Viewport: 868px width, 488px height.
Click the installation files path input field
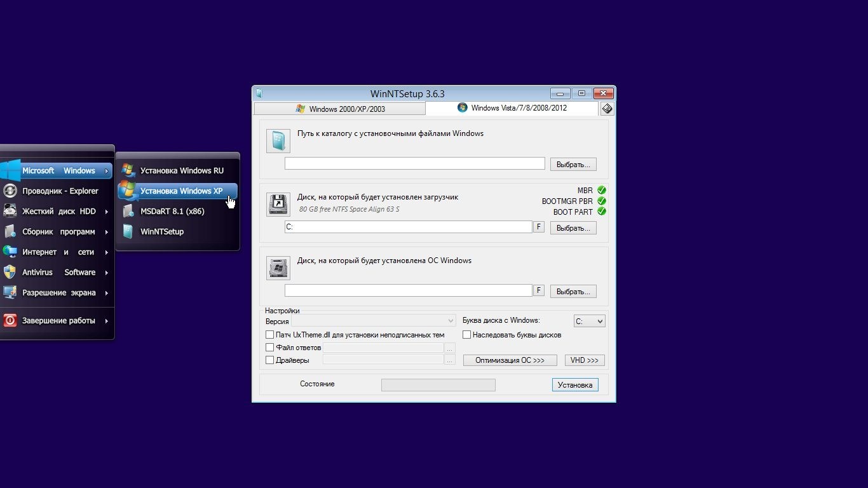pyautogui.click(x=414, y=164)
